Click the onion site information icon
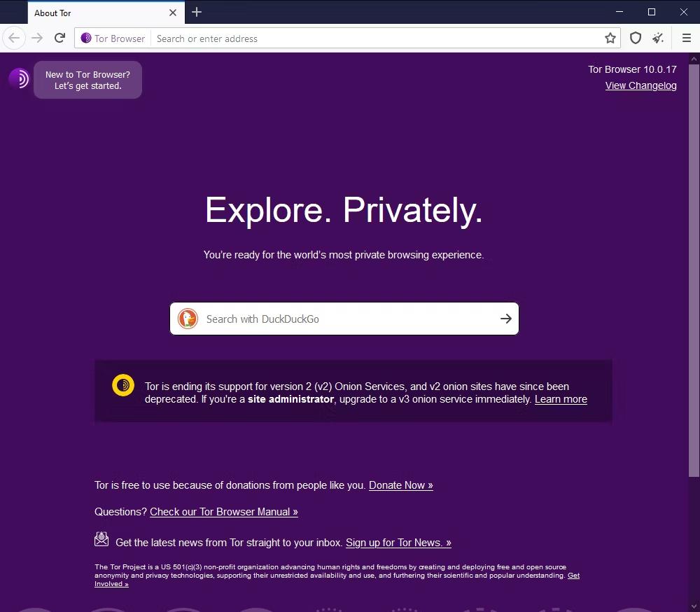The height and width of the screenshot is (612, 700). click(85, 39)
